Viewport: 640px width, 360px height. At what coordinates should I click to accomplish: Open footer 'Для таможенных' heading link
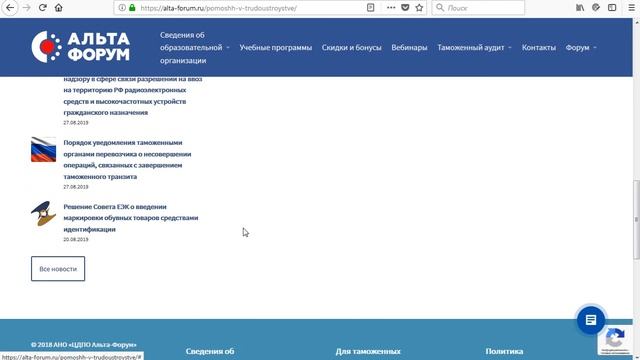pyautogui.click(x=368, y=351)
